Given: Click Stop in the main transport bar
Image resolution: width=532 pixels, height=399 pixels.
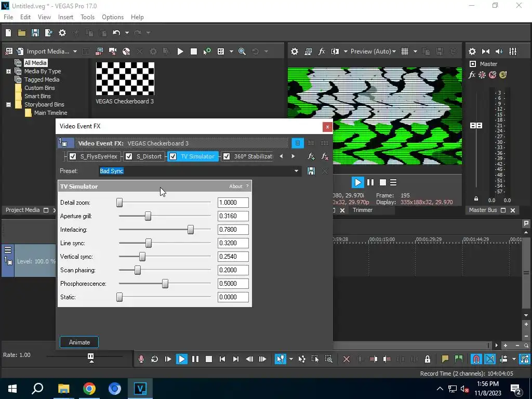Looking at the screenshot, I should [209, 359].
